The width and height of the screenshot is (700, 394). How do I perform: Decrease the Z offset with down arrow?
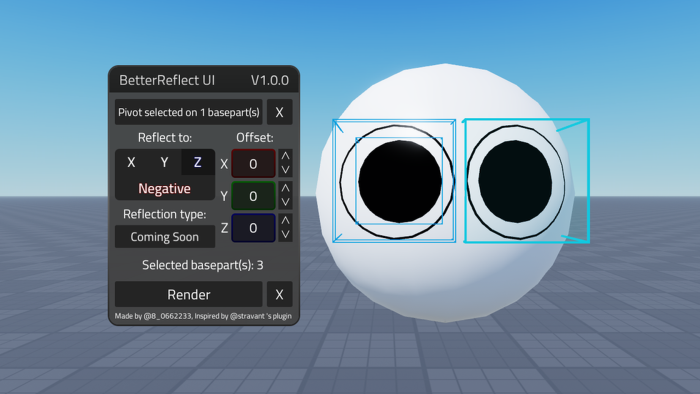click(285, 235)
